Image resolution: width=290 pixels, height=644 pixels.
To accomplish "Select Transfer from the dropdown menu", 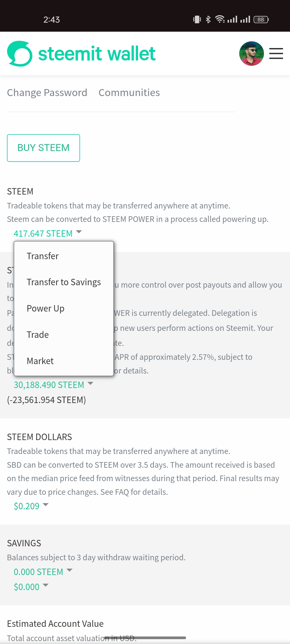I will [43, 256].
